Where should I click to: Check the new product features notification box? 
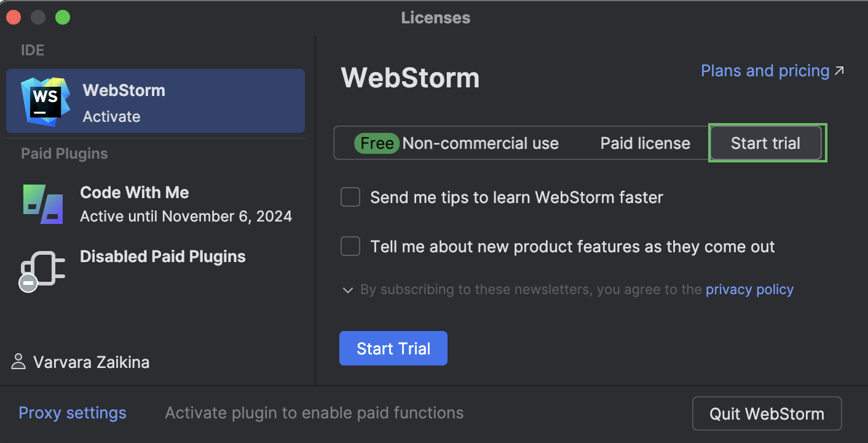coord(350,246)
